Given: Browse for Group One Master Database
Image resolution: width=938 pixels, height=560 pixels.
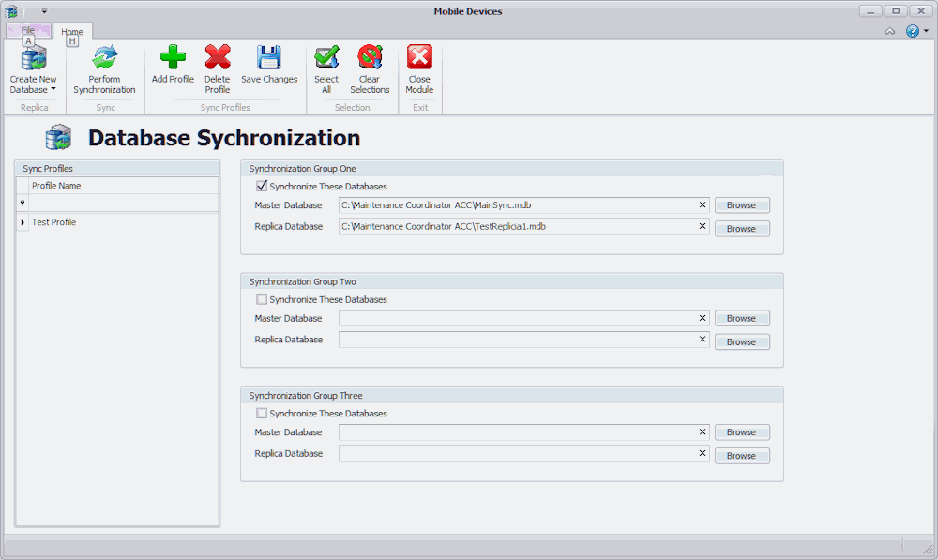Looking at the screenshot, I should click(x=741, y=205).
